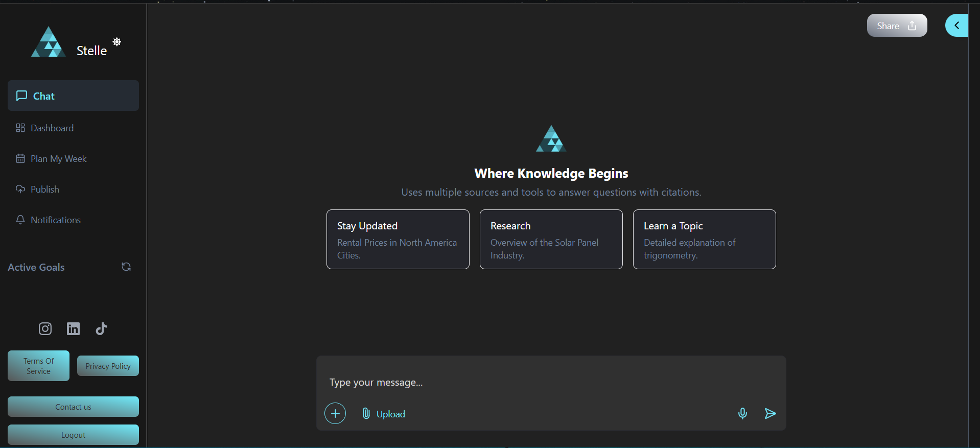This screenshot has width=980, height=448.
Task: Open Notifications from the sidebar
Action: pyautogui.click(x=56, y=220)
